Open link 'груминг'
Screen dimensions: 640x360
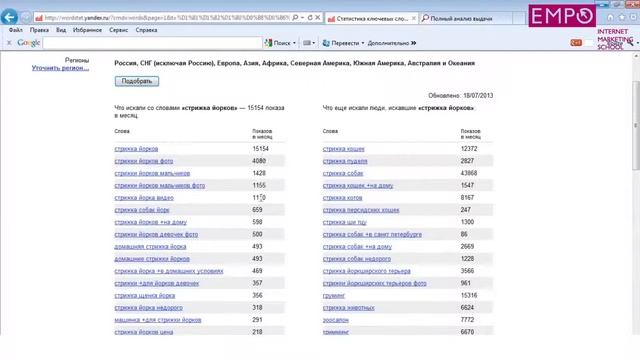coord(334,296)
